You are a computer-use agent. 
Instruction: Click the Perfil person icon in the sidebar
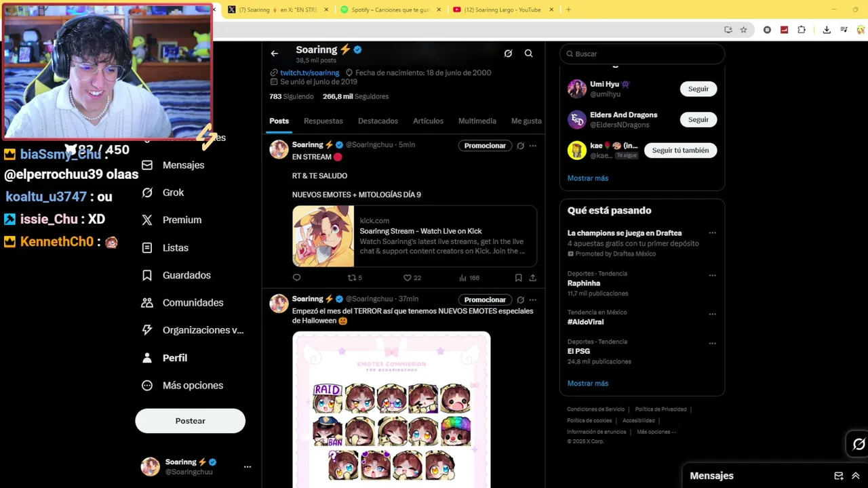147,358
